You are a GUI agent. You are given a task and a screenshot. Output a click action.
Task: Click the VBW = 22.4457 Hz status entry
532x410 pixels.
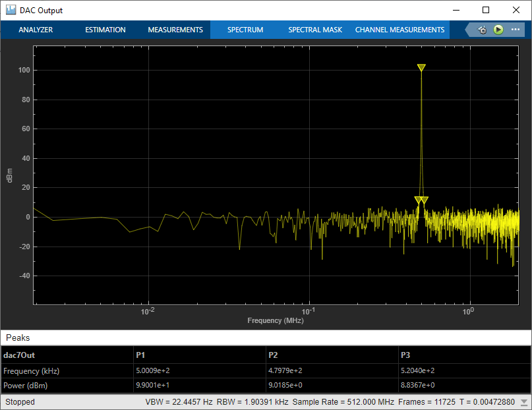click(x=179, y=402)
